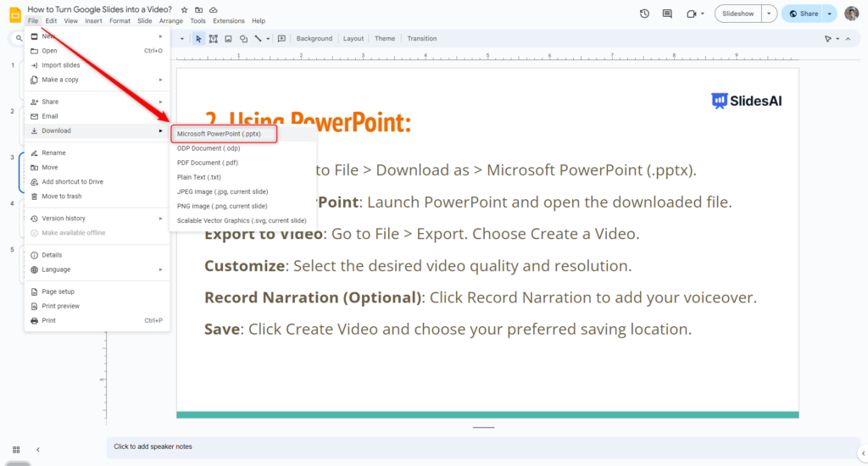Image resolution: width=868 pixels, height=466 pixels.
Task: Open version history clock icon
Action: coord(644,14)
